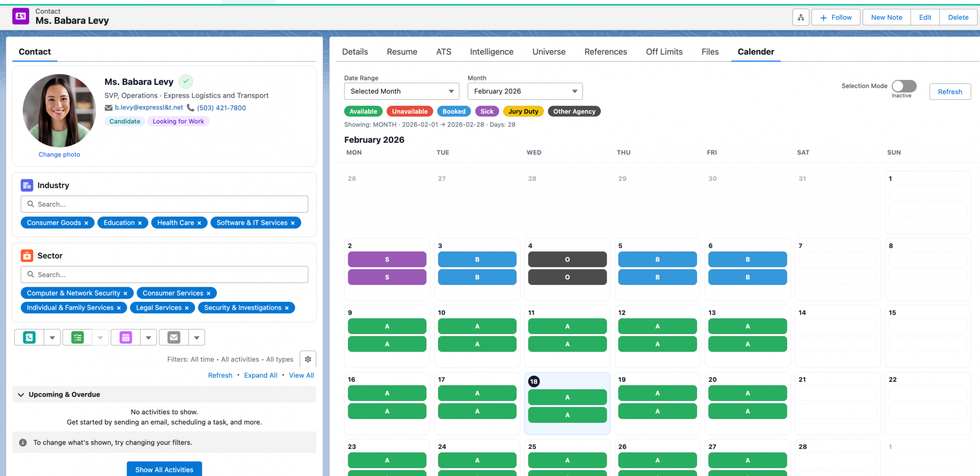Click purple Sick legend pill
980x476 pixels.
coord(487,111)
